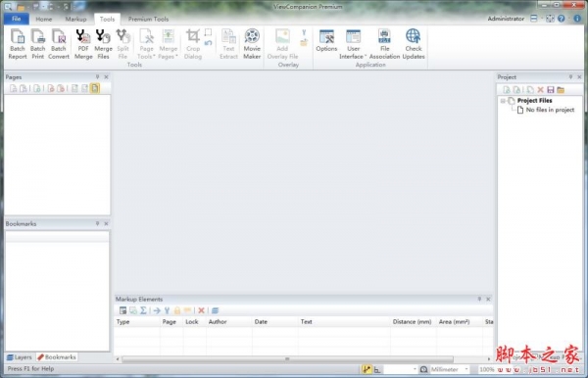The width and height of the screenshot is (588, 378).
Task: Open the About info icon
Action: 577,19
